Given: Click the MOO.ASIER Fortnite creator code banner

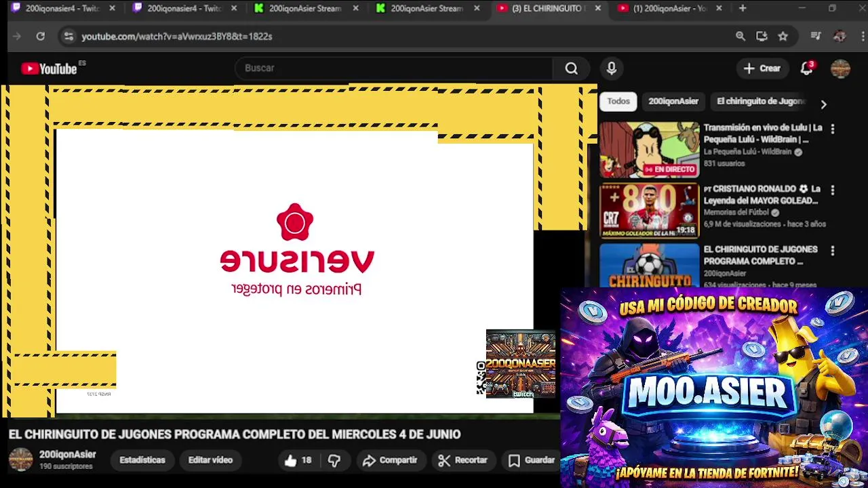Looking at the screenshot, I should click(x=713, y=388).
